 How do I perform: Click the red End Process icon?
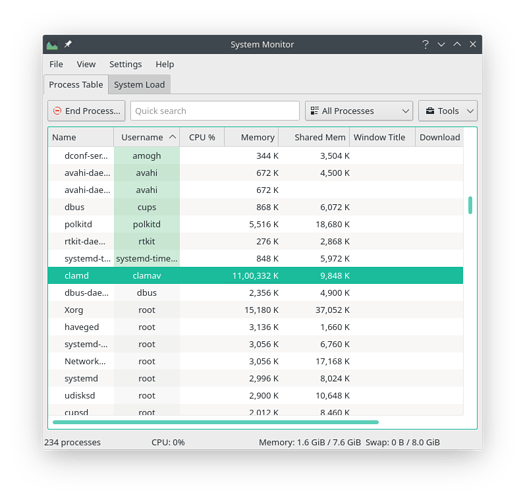tap(57, 111)
